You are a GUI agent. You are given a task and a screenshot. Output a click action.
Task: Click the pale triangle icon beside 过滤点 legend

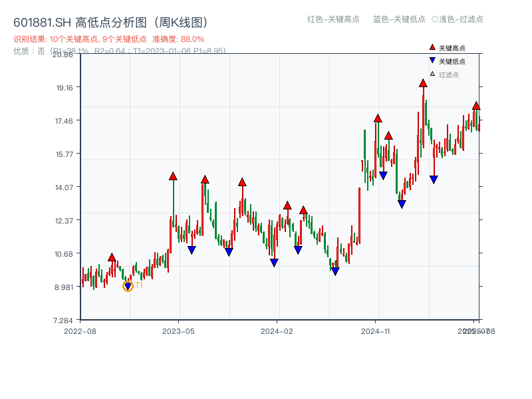click(x=432, y=74)
